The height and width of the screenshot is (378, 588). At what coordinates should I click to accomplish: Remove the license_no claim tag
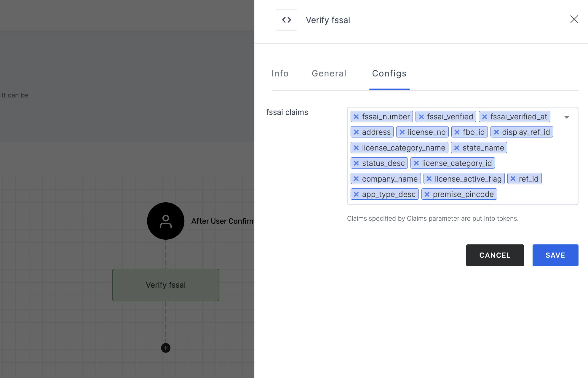click(x=402, y=132)
